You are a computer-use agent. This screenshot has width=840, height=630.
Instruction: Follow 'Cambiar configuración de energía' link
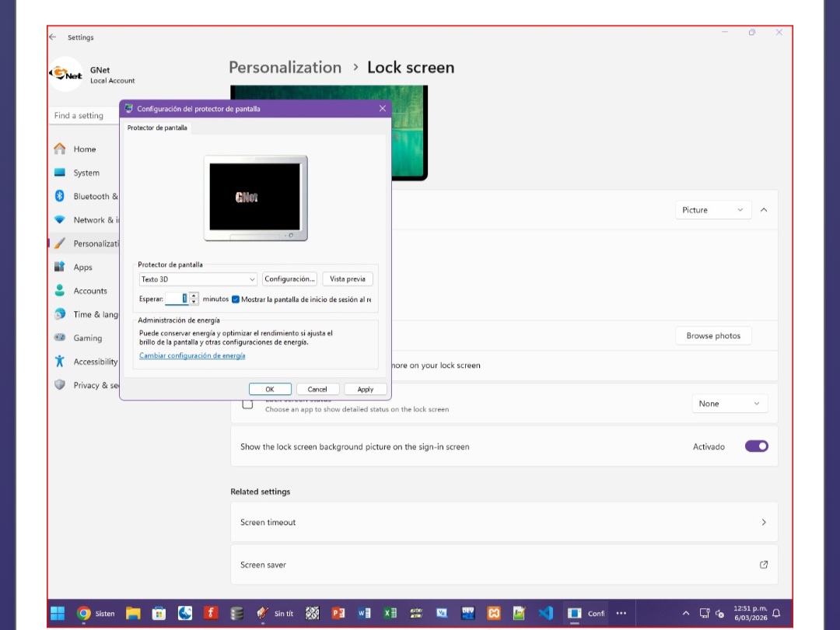click(192, 355)
